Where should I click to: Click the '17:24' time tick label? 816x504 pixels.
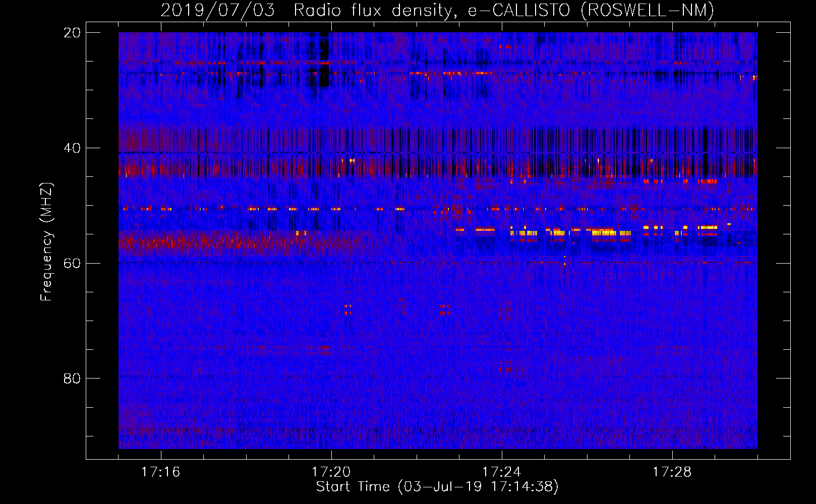click(x=501, y=472)
